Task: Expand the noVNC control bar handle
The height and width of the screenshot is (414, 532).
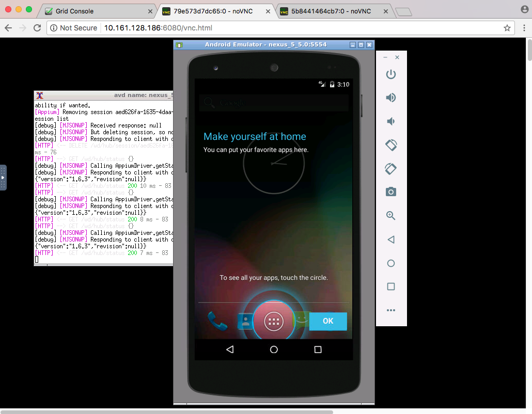Action: (x=3, y=178)
